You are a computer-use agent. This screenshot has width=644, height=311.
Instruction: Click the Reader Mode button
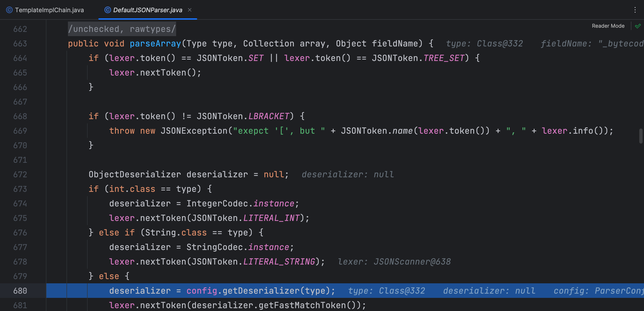(608, 26)
